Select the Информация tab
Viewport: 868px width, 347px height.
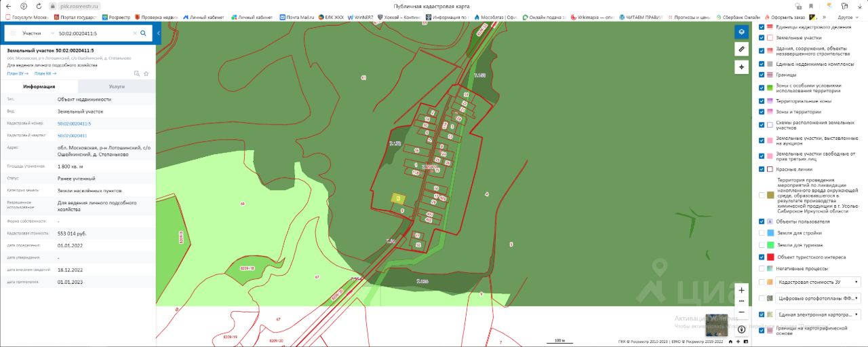point(39,87)
